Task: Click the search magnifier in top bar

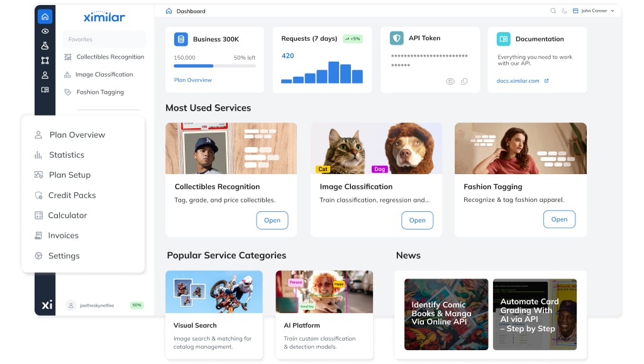Action: 553,11
